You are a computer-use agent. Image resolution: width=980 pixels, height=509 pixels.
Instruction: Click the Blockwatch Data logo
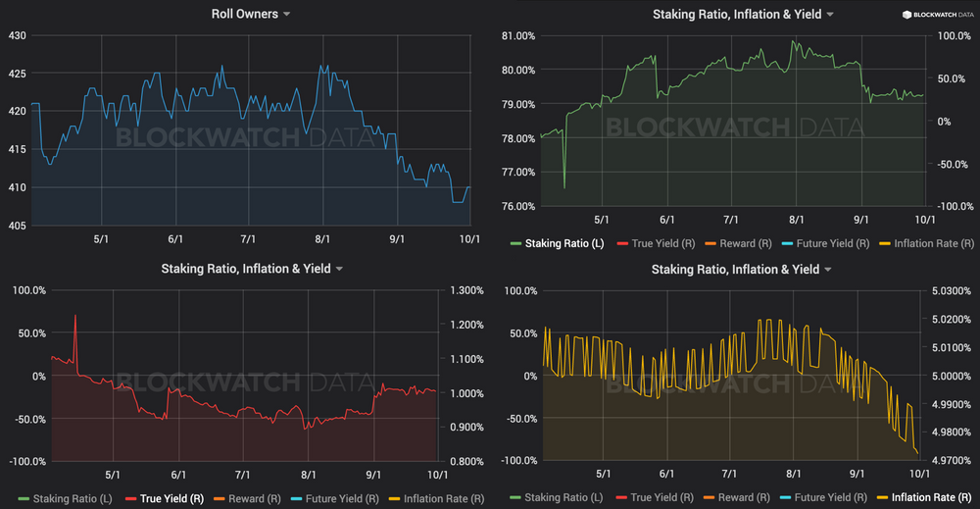pos(936,15)
